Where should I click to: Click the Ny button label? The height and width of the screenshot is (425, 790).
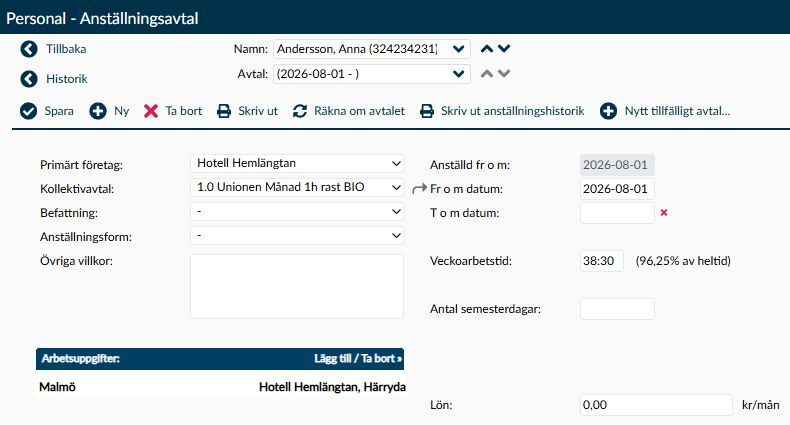tap(121, 111)
